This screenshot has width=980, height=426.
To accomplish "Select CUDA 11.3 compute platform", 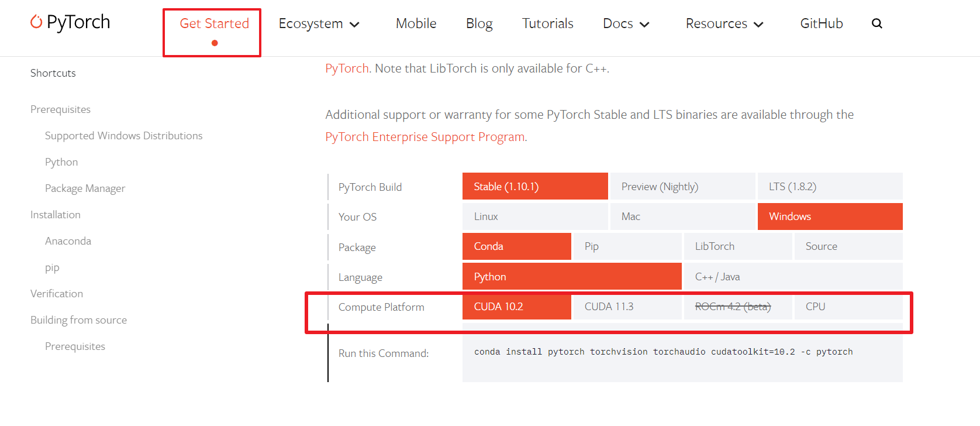I will [x=627, y=307].
